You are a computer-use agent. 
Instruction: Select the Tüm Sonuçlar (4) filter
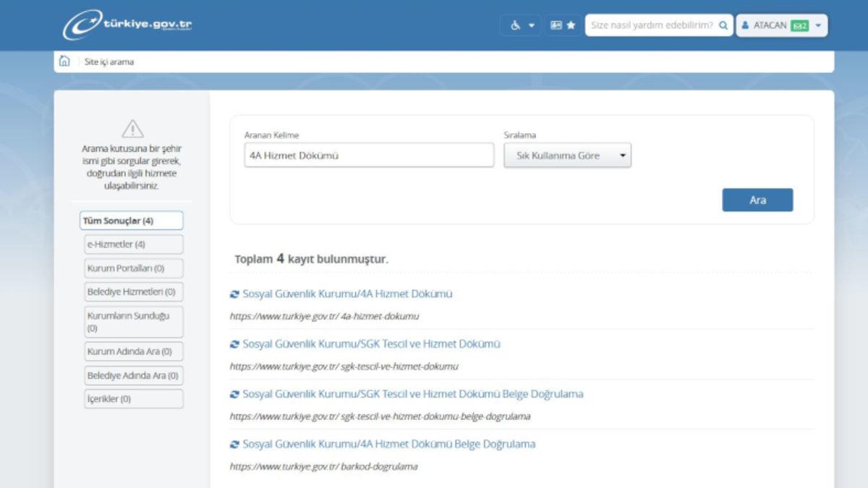click(131, 221)
